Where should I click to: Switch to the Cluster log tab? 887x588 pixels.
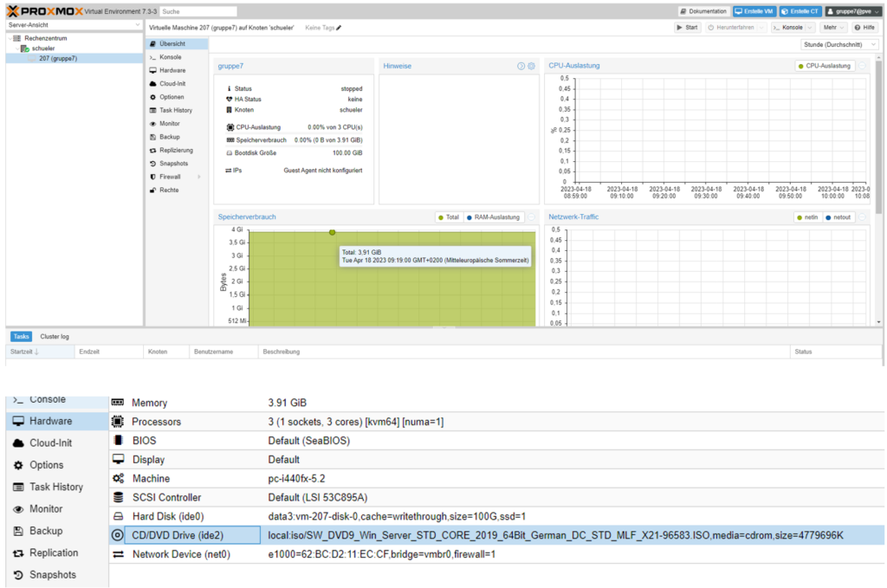53,336
